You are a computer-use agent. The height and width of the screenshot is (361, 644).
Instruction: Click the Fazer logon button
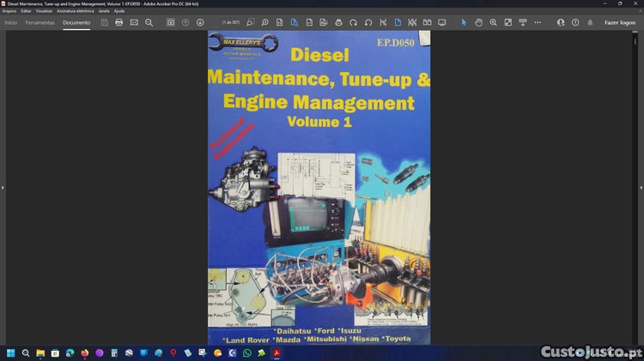pos(619,22)
